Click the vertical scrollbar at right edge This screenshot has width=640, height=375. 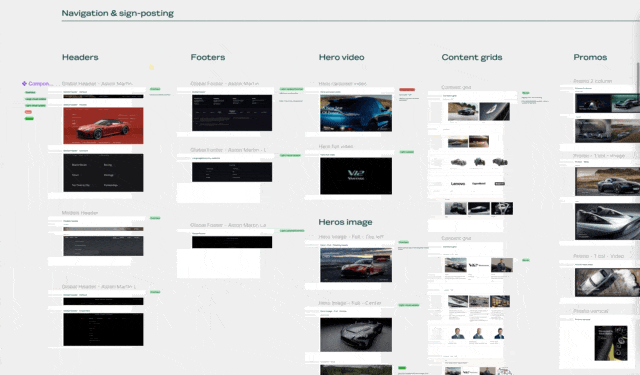(638, 78)
